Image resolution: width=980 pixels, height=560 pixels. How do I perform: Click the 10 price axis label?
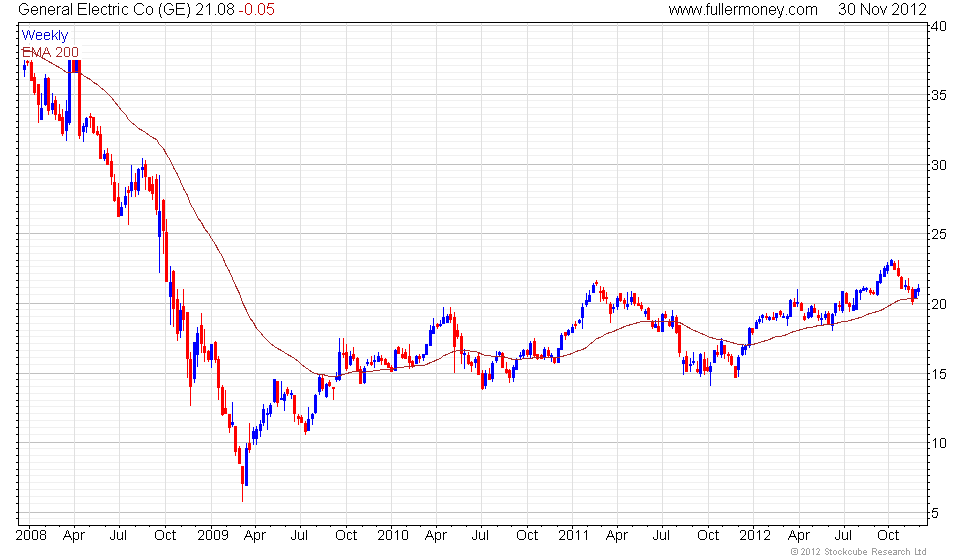click(x=938, y=443)
